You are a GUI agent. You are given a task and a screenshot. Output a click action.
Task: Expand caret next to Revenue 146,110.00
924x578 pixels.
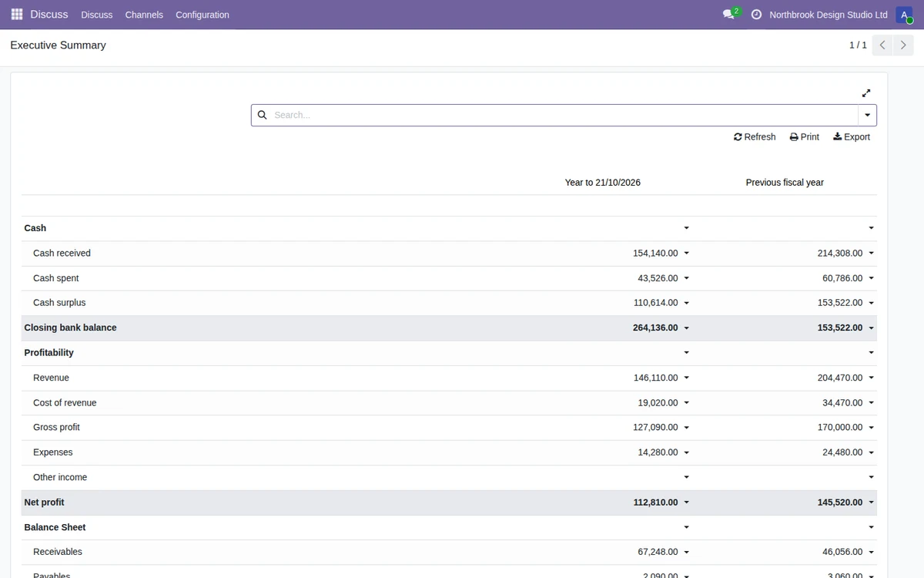(x=687, y=378)
